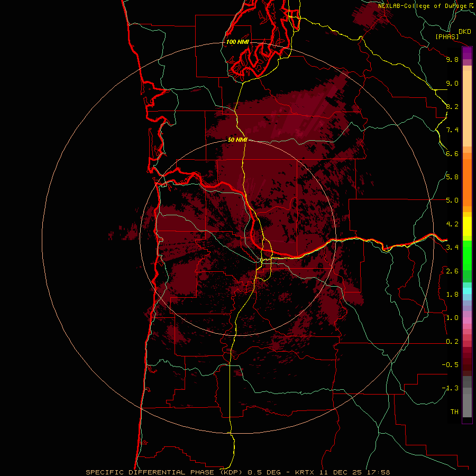Screen dimensions: 476x476
Task: Pick the pink band in color scale
Action: tap(467, 321)
